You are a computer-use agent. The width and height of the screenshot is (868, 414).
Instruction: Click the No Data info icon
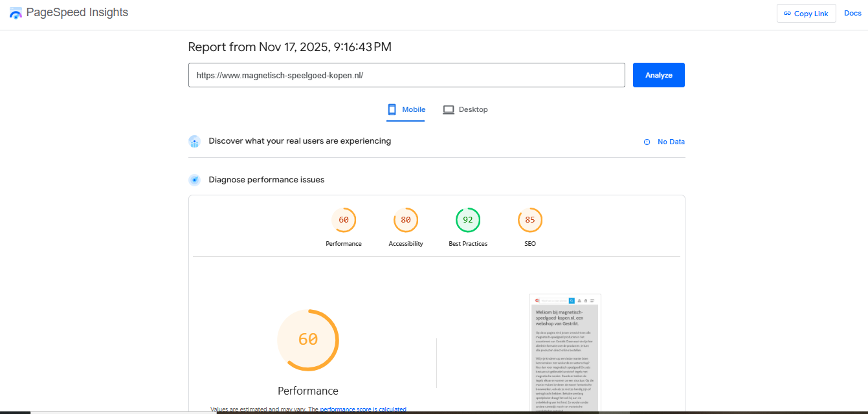pos(647,142)
